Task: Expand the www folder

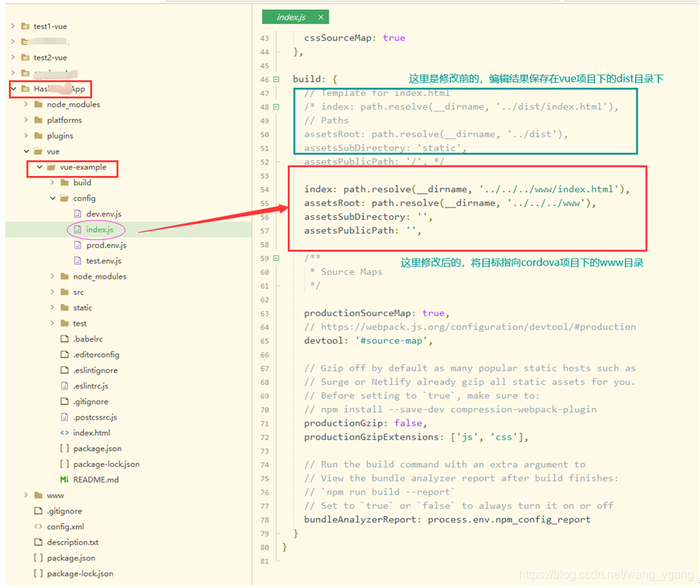Action: click(26, 495)
